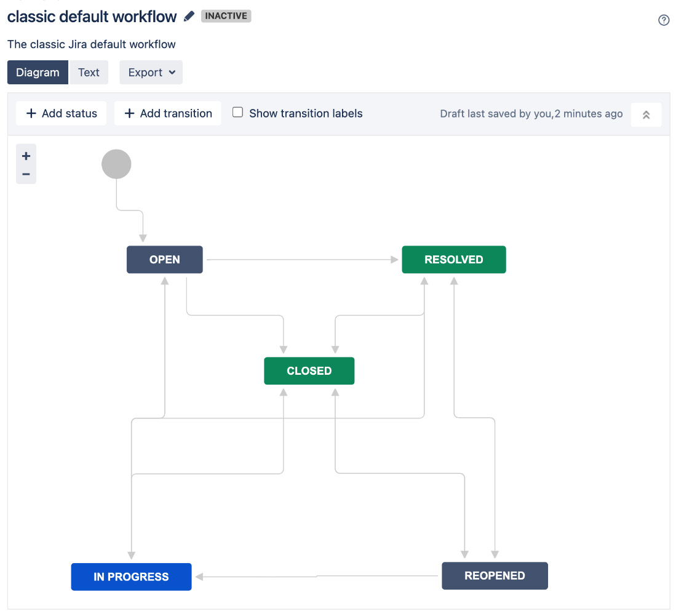This screenshot has height=616, width=676.
Task: Open the help question mark icon
Action: pos(664,20)
